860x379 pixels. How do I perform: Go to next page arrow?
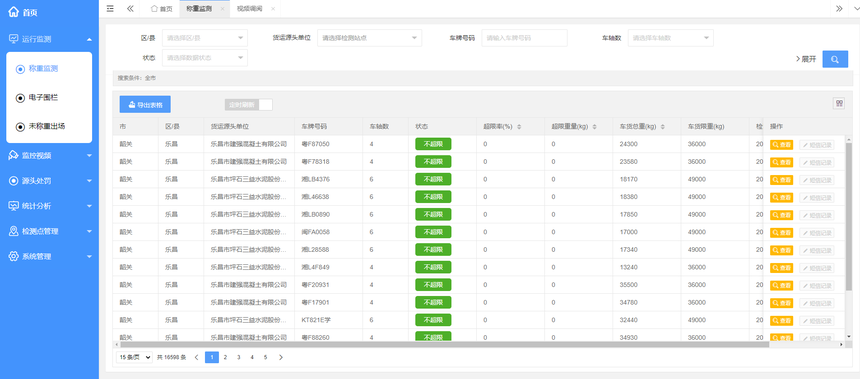(x=281, y=357)
